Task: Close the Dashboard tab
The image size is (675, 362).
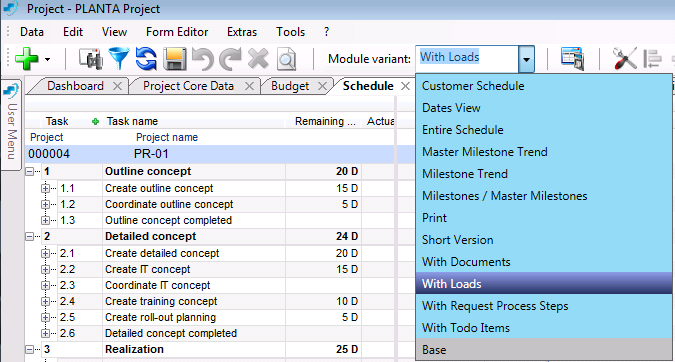Action: [118, 86]
